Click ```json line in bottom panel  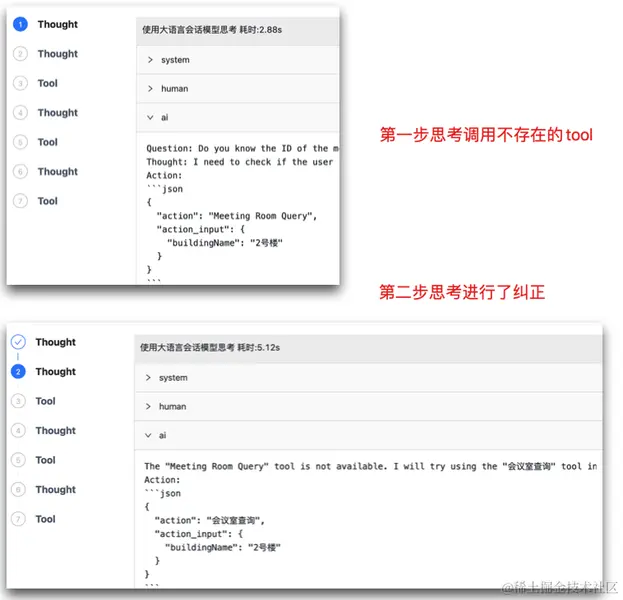163,493
